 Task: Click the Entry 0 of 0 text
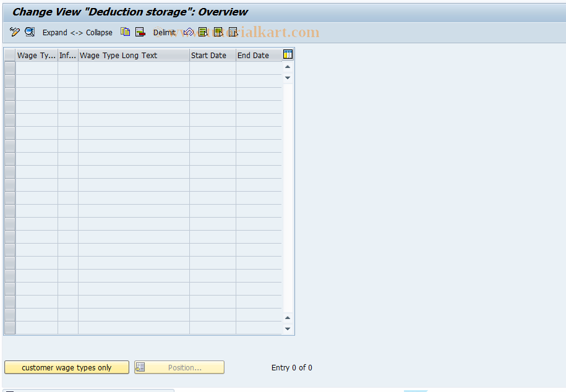point(292,367)
